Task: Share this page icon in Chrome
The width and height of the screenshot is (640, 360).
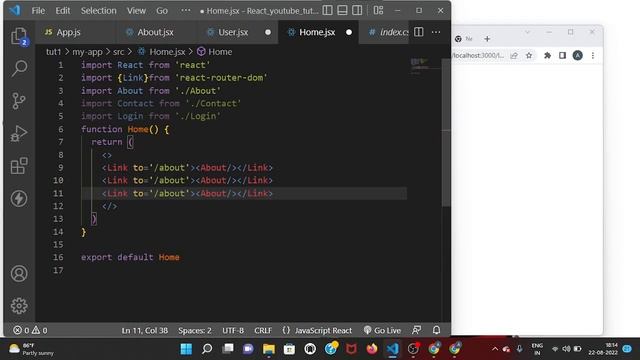Action: pos(514,56)
